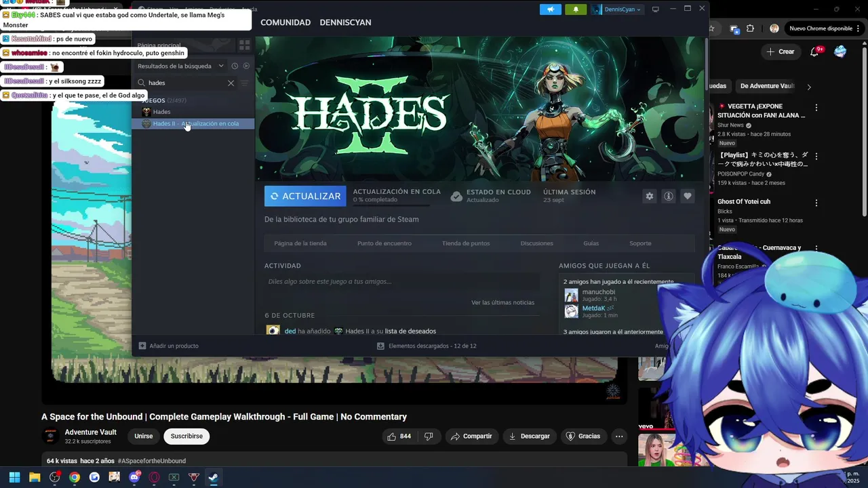868x488 pixels.
Task: Add Hades II to favorites heart
Action: [x=688, y=196]
